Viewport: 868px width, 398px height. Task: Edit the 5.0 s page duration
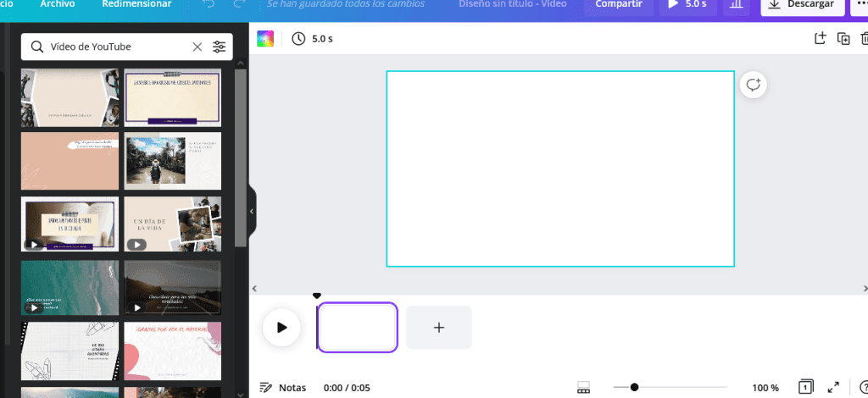pos(313,39)
